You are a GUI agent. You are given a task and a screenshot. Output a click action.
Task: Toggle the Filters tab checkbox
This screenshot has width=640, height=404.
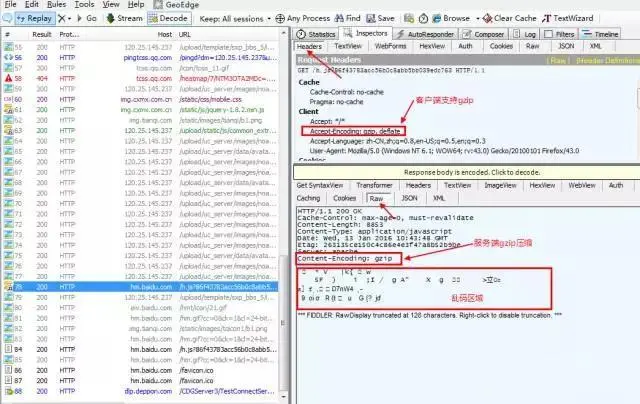tap(549, 34)
